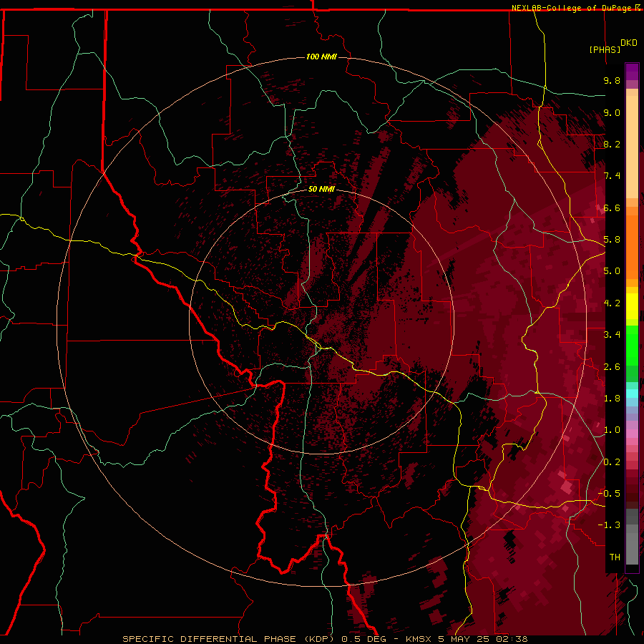Viewport: 644px width, 644px height.
Task: Click the 9.8 scale value
Action: [612, 80]
